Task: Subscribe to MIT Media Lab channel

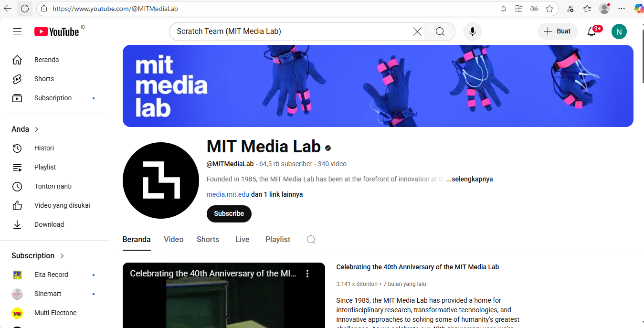Action: 229,213
